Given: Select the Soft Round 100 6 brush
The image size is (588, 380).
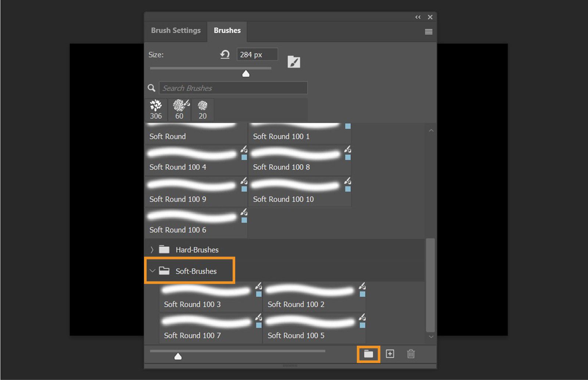Looking at the screenshot, I should (196, 223).
